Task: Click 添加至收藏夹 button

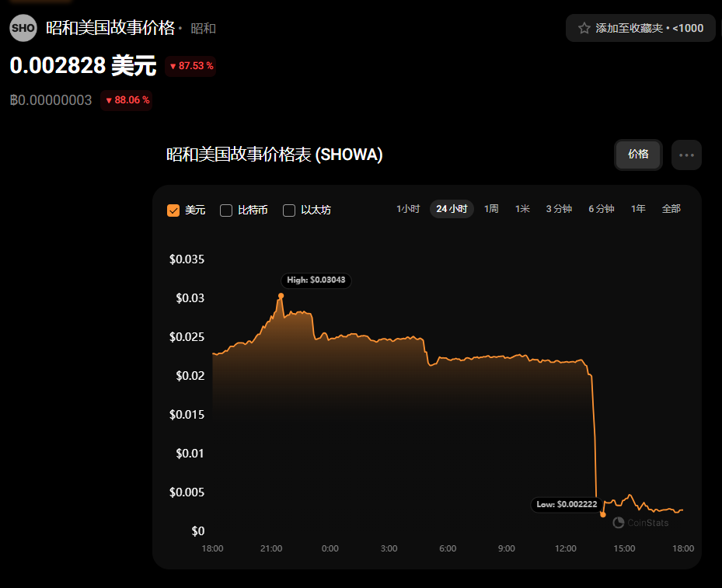Action: pos(640,28)
